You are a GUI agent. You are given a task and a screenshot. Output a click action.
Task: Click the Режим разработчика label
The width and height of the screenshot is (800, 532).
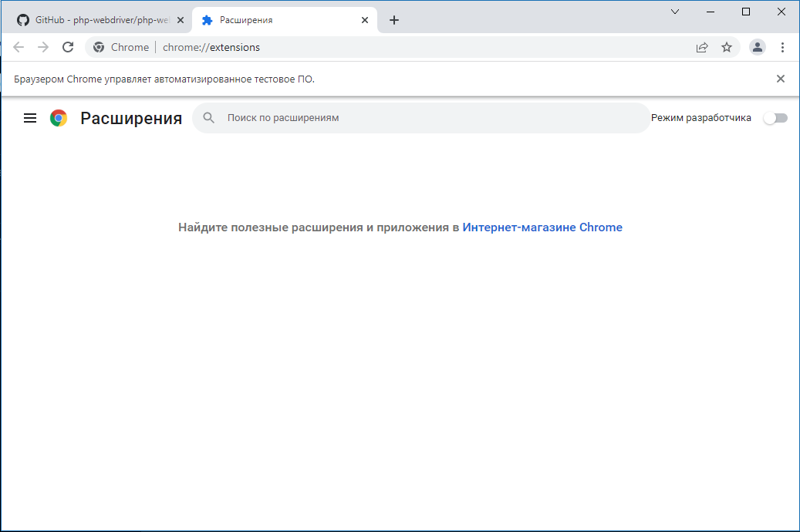[x=701, y=118]
